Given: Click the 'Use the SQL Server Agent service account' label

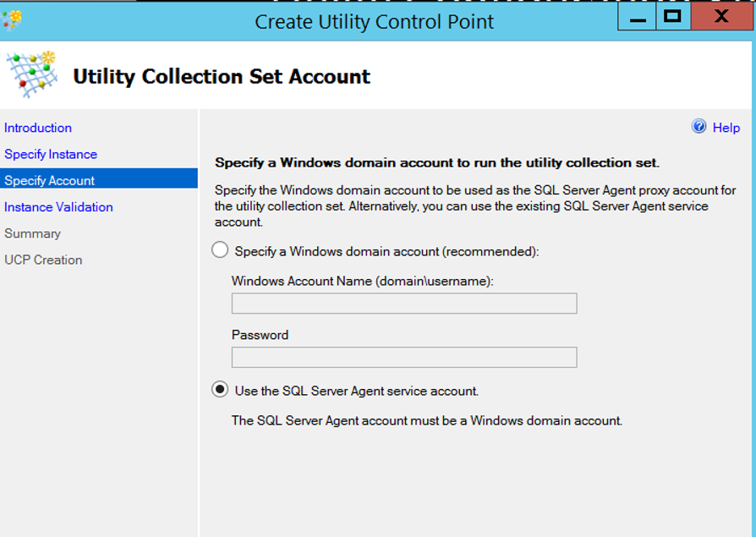Looking at the screenshot, I should [356, 391].
